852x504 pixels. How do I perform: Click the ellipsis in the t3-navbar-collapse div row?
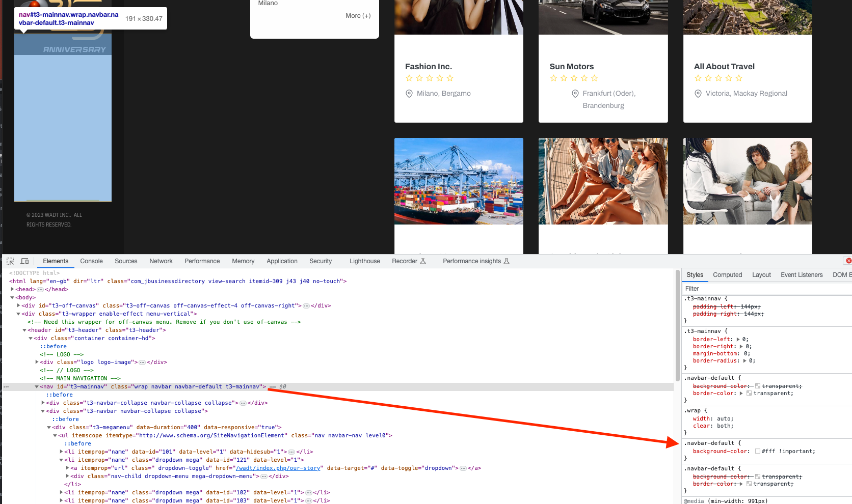coord(243,403)
